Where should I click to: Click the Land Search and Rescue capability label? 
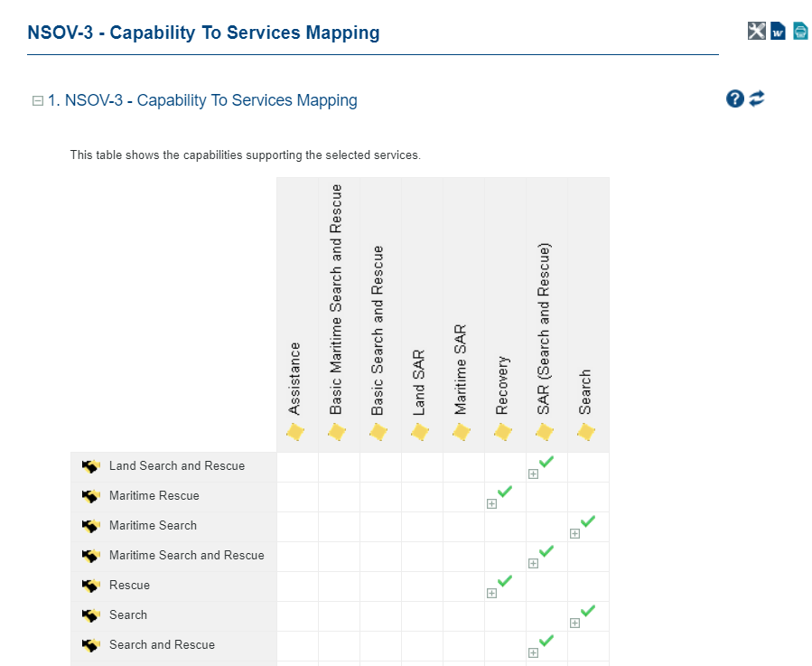tap(176, 466)
